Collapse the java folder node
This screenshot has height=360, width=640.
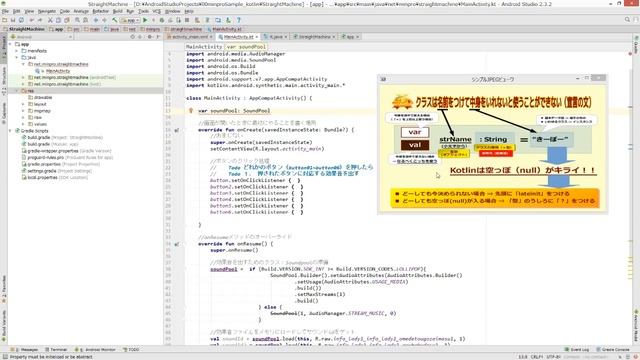17,58
